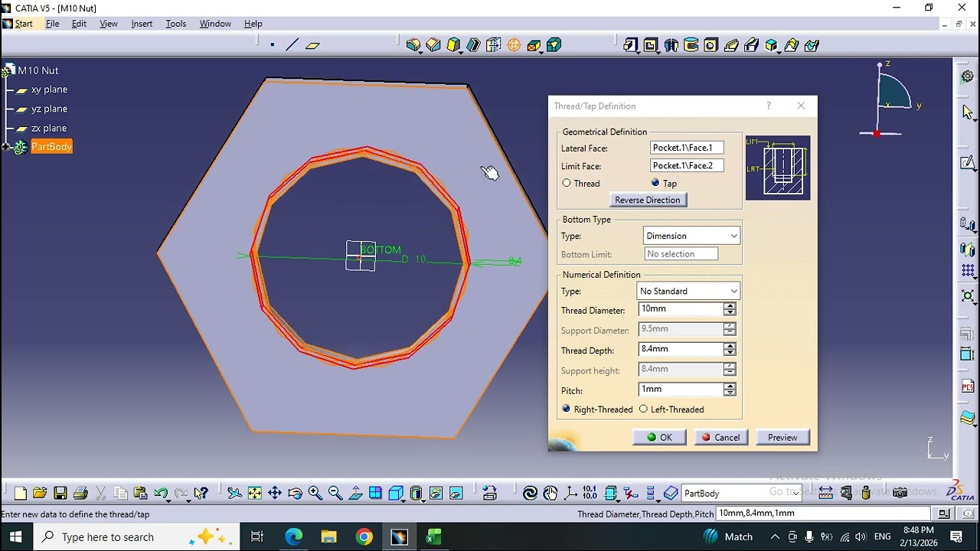Expand the PartBody tree node
The height and width of the screenshot is (551, 980).
(x=6, y=147)
